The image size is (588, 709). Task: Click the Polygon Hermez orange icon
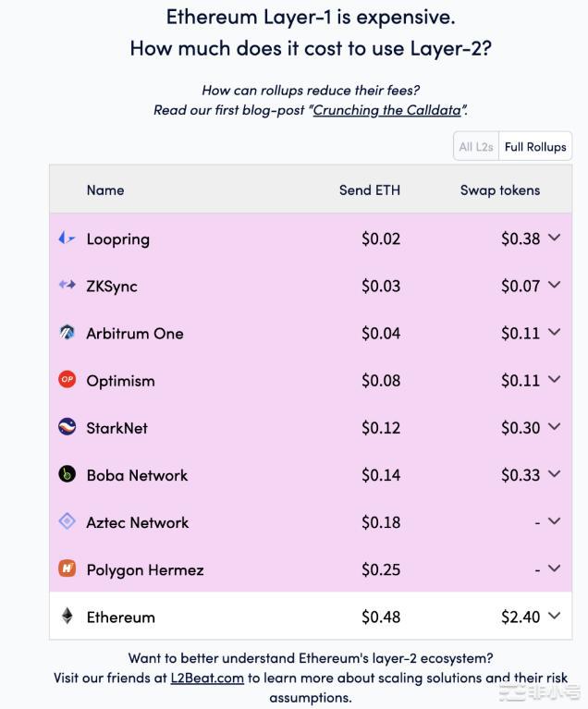pyautogui.click(x=67, y=568)
